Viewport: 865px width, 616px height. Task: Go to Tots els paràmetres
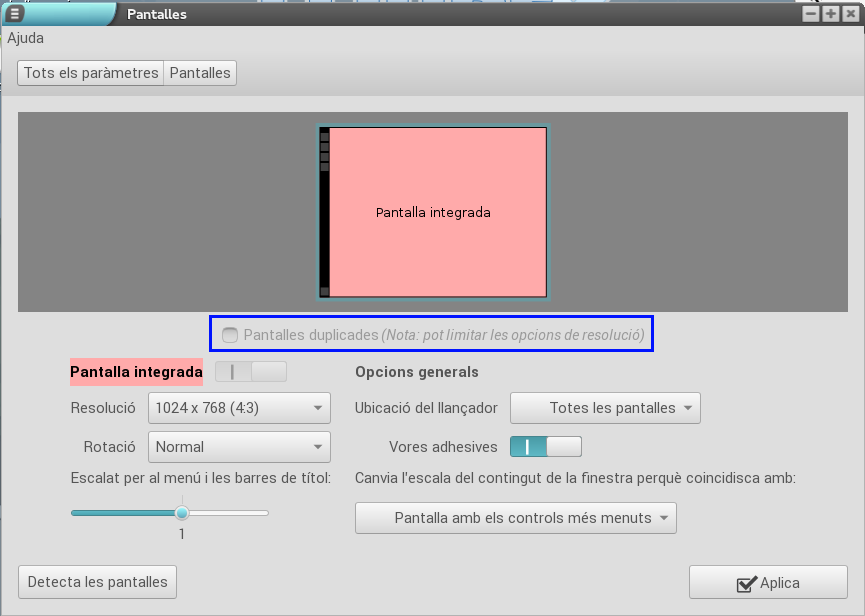pos(91,73)
